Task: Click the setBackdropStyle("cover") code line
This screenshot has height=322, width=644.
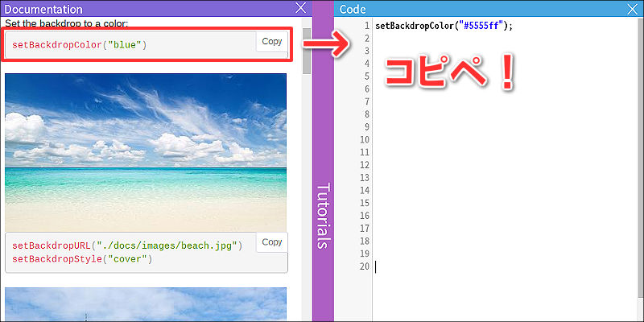Action: 82,259
